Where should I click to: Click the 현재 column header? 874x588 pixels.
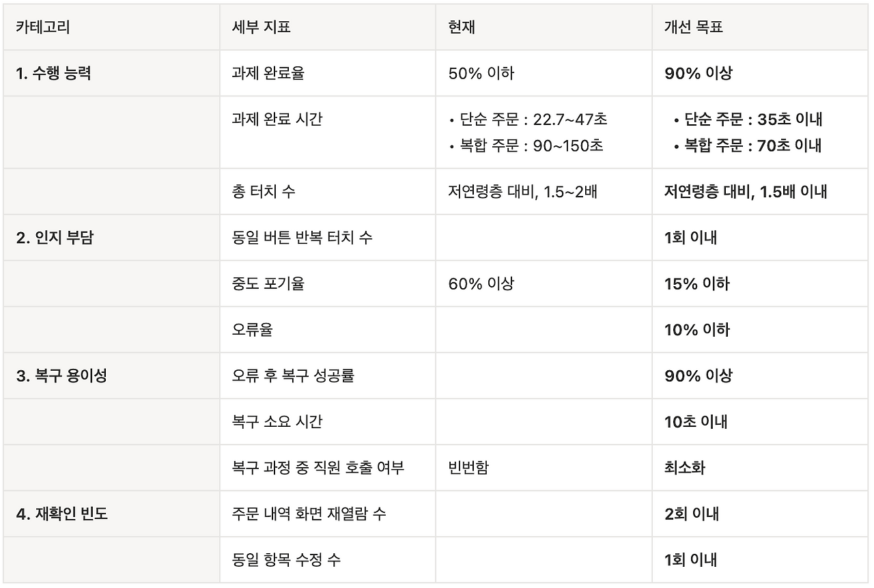coord(544,27)
